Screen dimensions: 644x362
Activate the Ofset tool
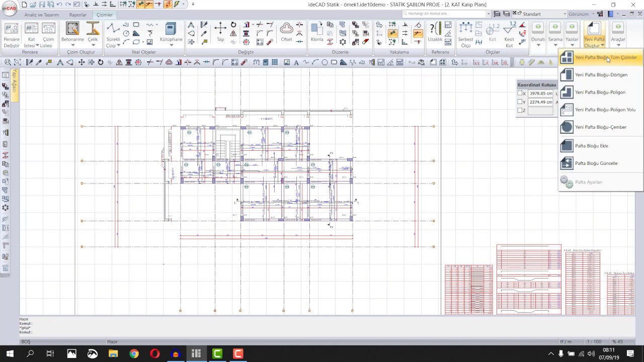point(286,32)
